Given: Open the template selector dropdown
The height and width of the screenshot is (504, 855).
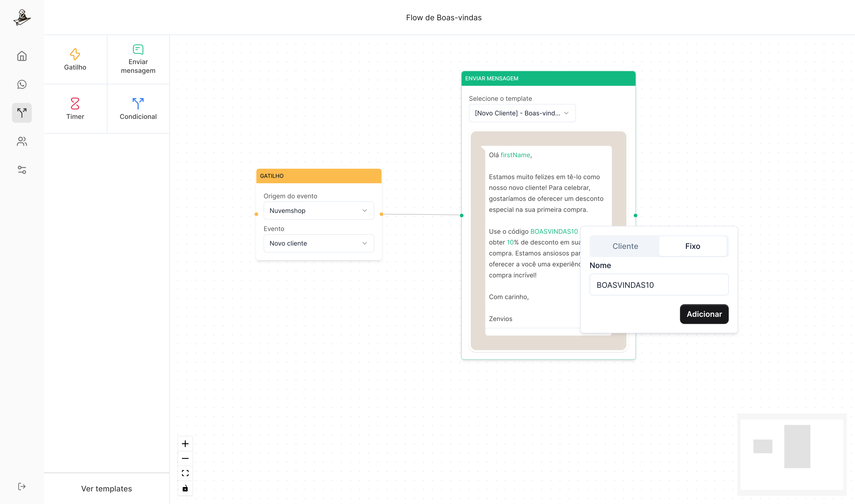Looking at the screenshot, I should tap(522, 113).
